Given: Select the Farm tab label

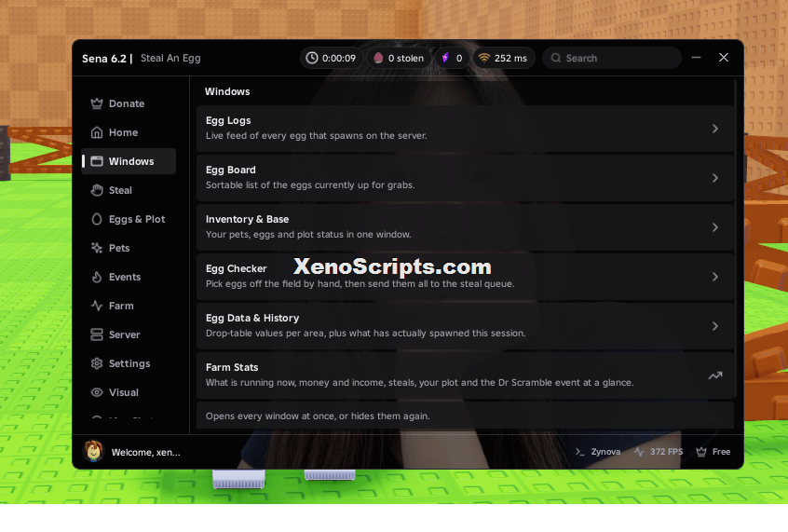Looking at the screenshot, I should tap(121, 306).
